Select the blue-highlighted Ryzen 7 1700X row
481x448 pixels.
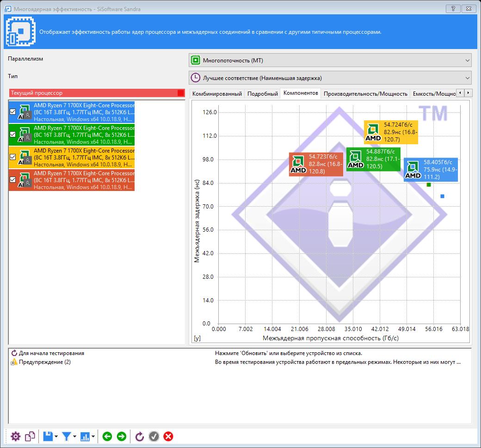point(72,112)
